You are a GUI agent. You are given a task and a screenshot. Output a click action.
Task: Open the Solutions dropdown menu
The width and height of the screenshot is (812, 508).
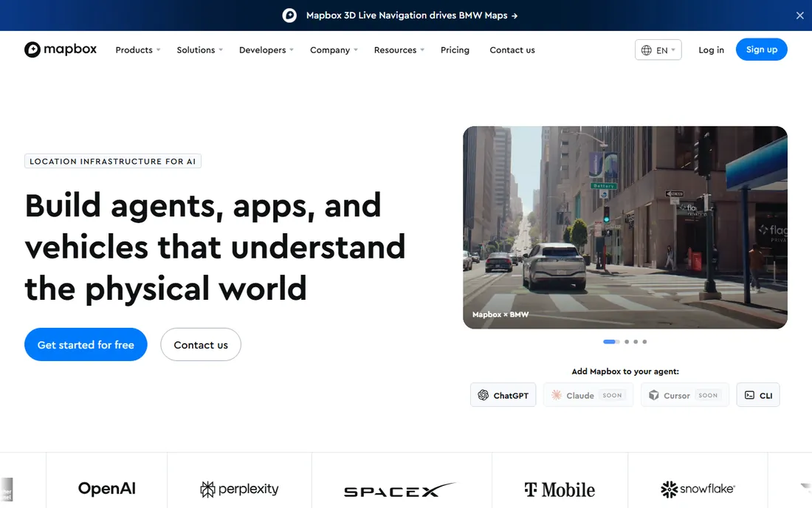[x=199, y=50]
